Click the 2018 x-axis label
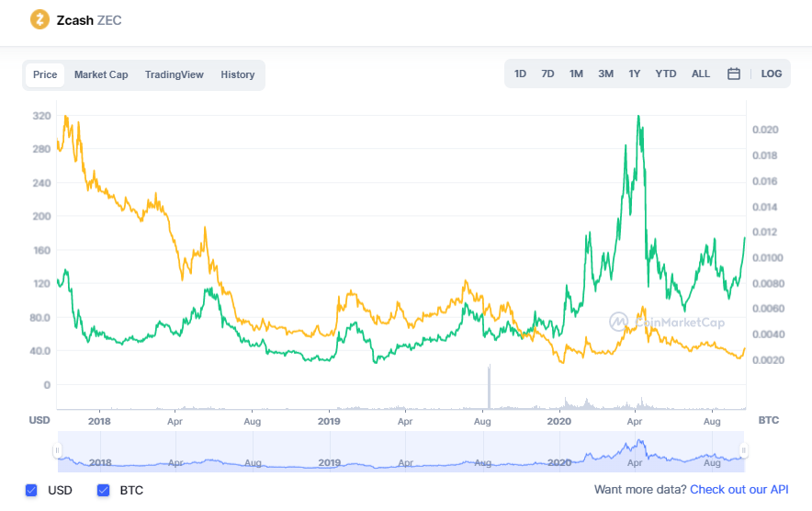 tap(99, 421)
